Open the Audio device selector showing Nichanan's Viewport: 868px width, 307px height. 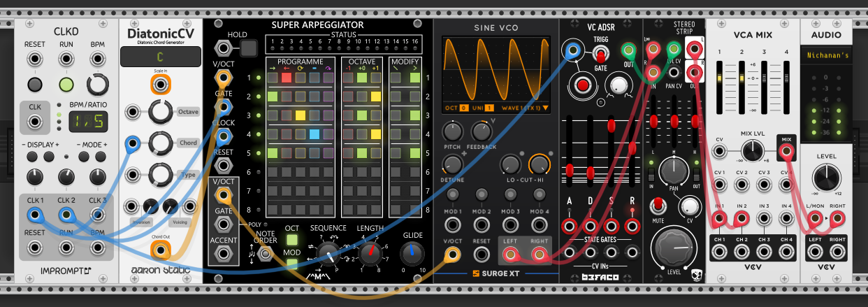coord(825,55)
